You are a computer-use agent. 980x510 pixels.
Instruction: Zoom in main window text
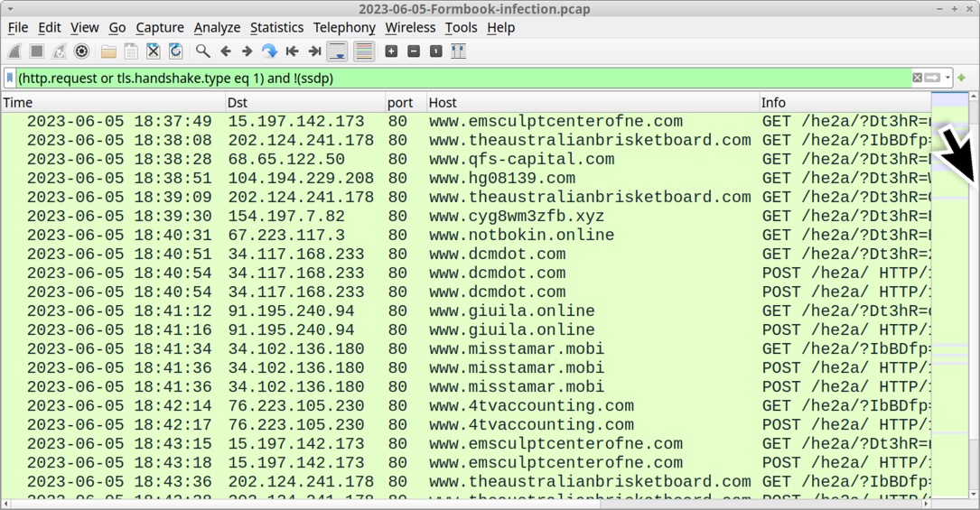pyautogui.click(x=391, y=51)
